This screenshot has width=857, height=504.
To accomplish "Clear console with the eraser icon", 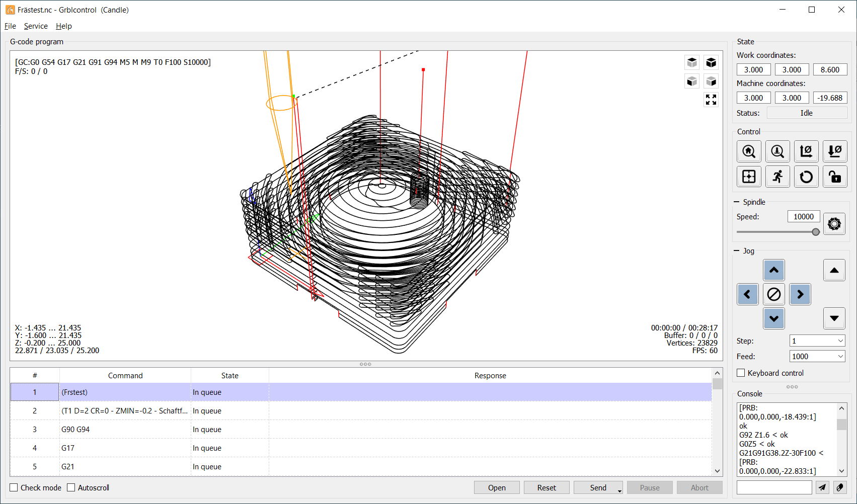I will [x=840, y=487].
